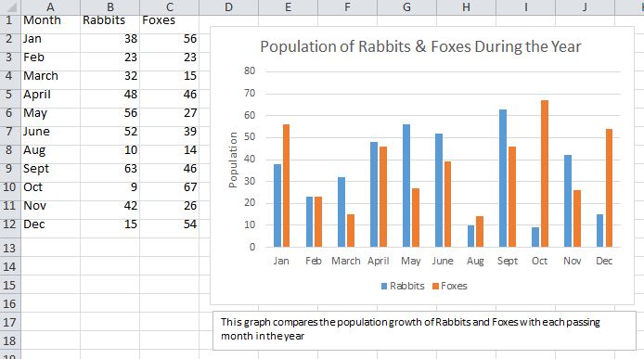This screenshot has width=644, height=359.
Task: Click the 'Sept' label on chart axis
Action: coord(508,262)
